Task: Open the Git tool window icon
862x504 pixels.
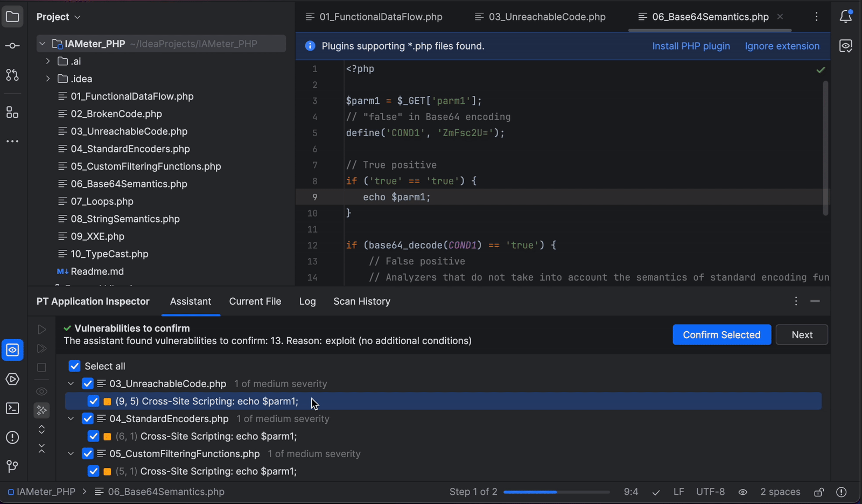Action: pyautogui.click(x=12, y=466)
